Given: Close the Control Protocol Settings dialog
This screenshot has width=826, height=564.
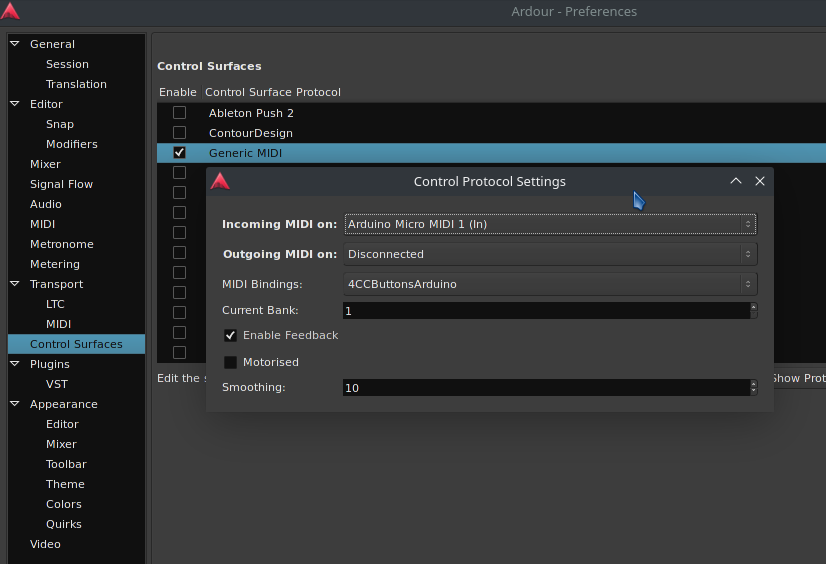Looking at the screenshot, I should point(760,181).
